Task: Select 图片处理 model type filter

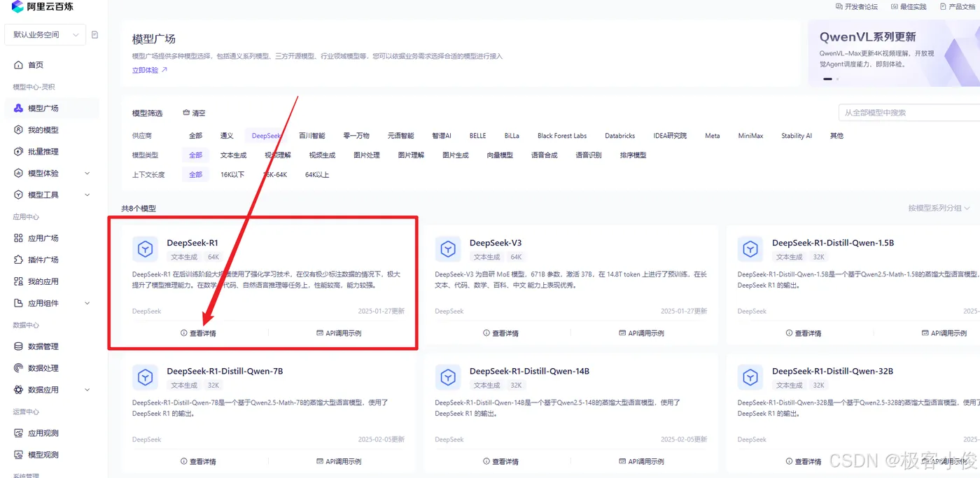Action: point(367,155)
